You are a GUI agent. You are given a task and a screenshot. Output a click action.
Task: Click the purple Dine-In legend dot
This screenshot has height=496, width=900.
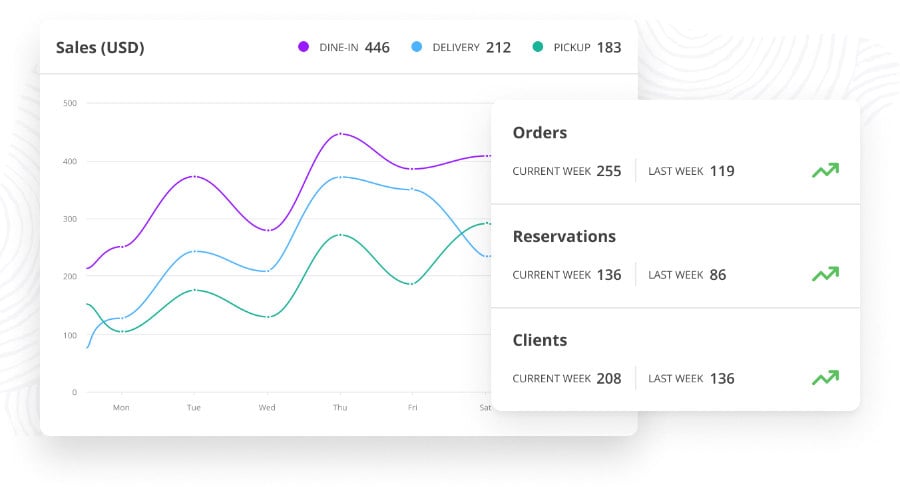[x=303, y=46]
